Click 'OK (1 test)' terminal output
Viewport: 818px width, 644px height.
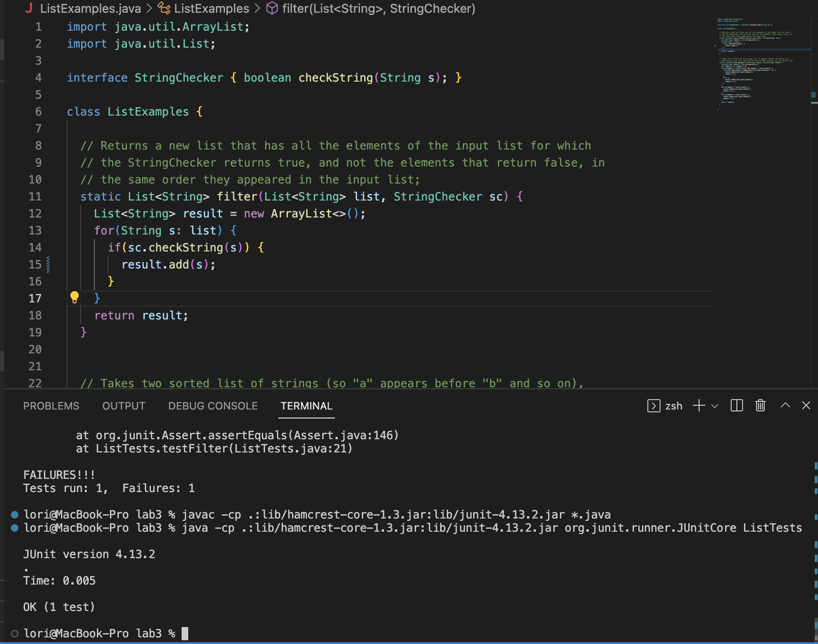pos(59,607)
